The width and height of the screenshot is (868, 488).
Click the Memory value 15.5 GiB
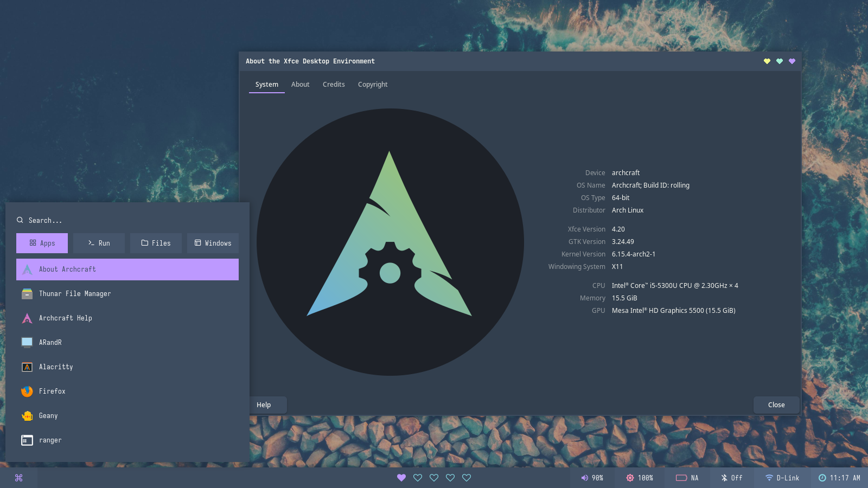tap(624, 298)
